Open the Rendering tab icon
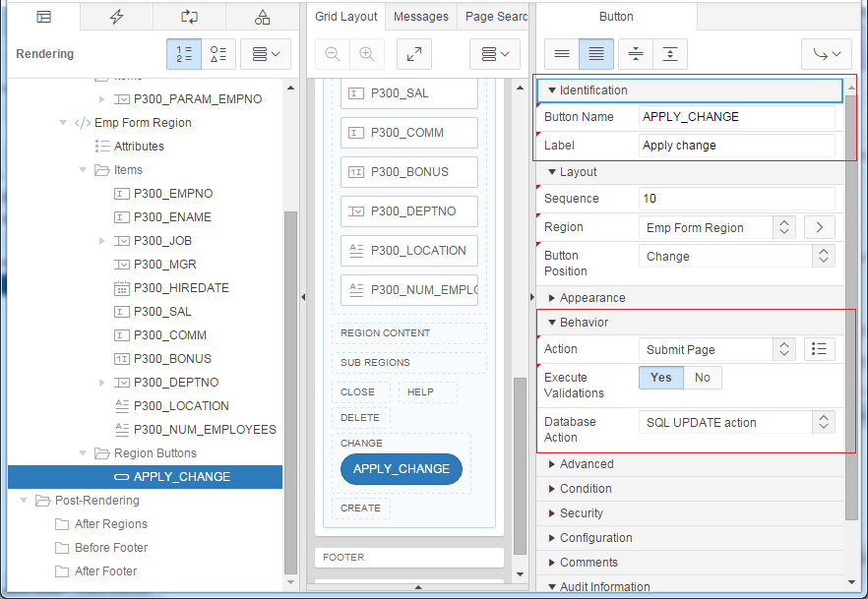The height and width of the screenshot is (599, 868). (x=43, y=17)
